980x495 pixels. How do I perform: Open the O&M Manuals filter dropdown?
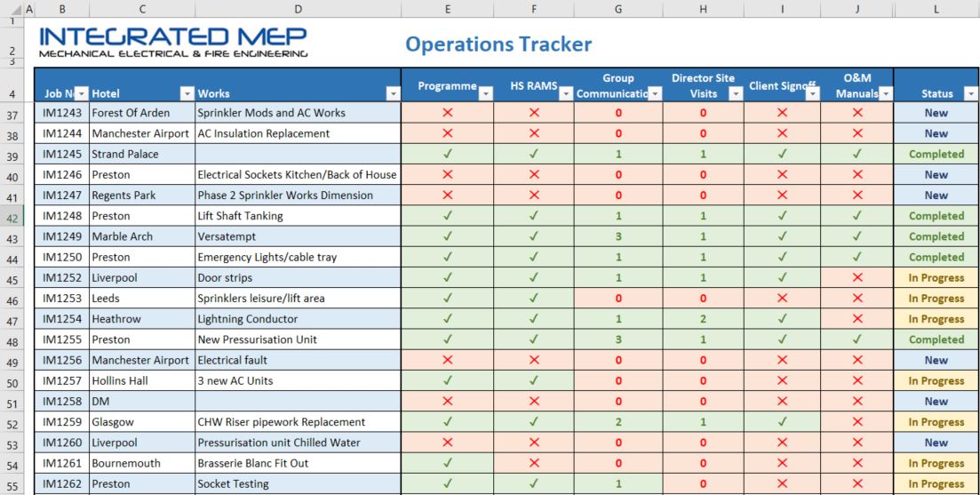[886, 93]
